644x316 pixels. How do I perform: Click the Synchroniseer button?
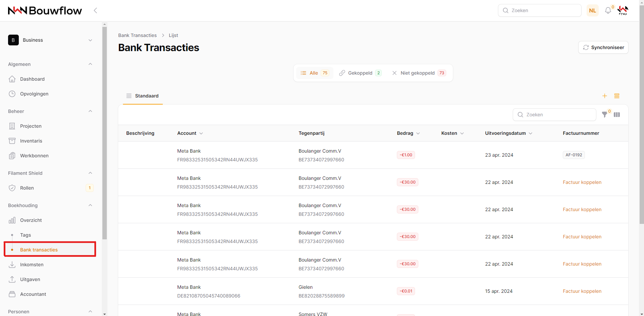[x=603, y=47]
